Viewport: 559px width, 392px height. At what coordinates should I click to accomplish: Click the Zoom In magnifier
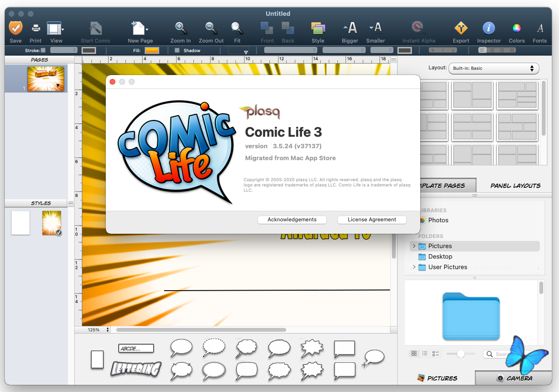point(180,28)
